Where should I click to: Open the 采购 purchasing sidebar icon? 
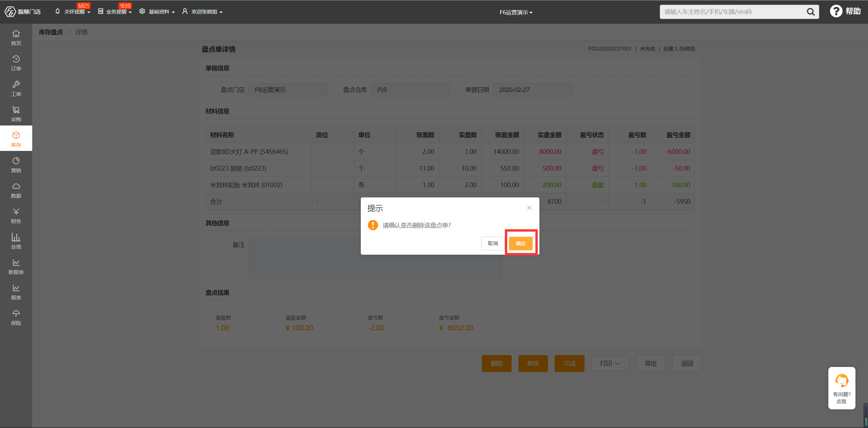coord(16,114)
